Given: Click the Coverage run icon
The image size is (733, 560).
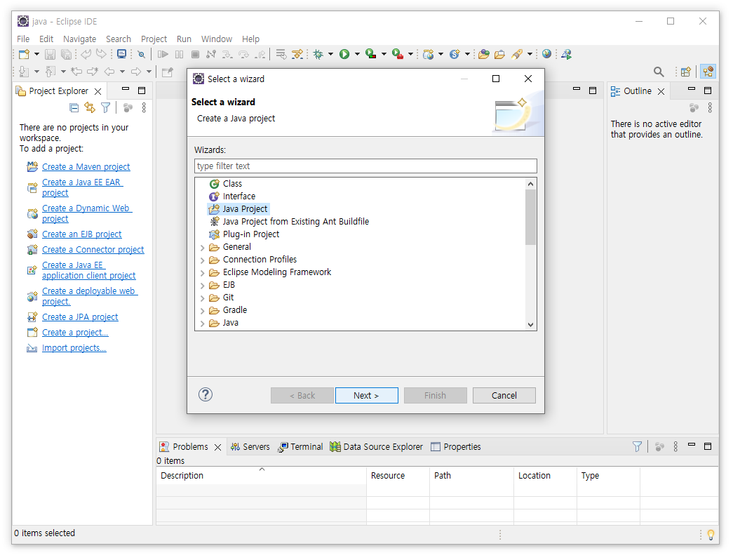Looking at the screenshot, I should [x=370, y=54].
